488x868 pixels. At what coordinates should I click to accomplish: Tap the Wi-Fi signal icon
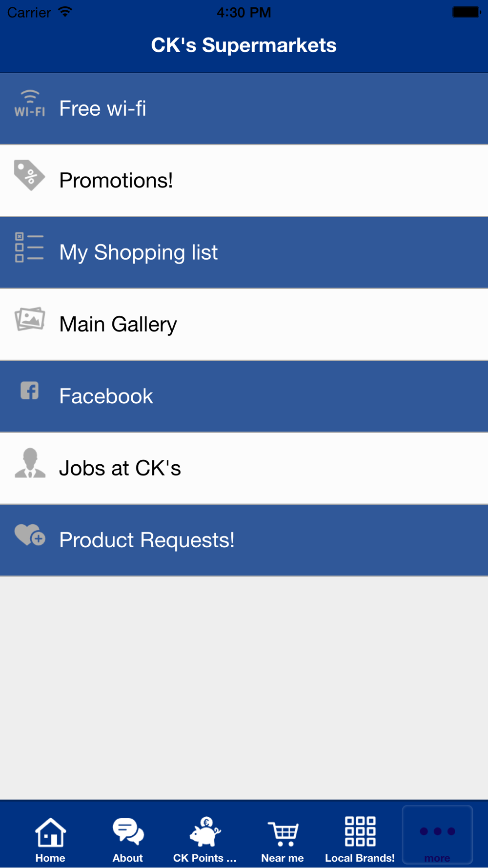30,103
